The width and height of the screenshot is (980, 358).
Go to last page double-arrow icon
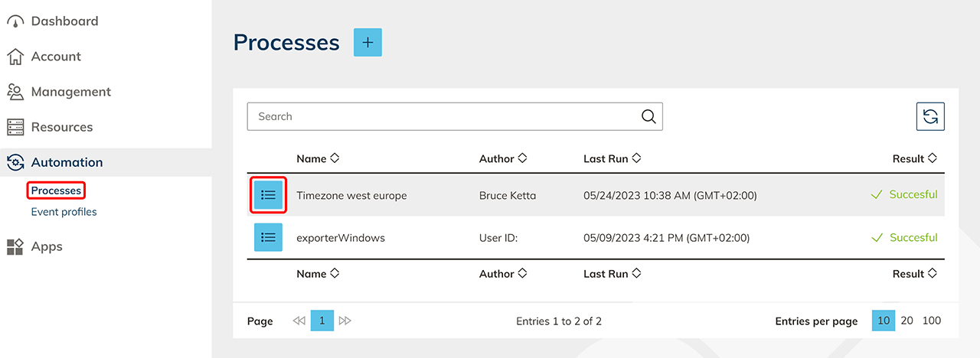point(345,321)
